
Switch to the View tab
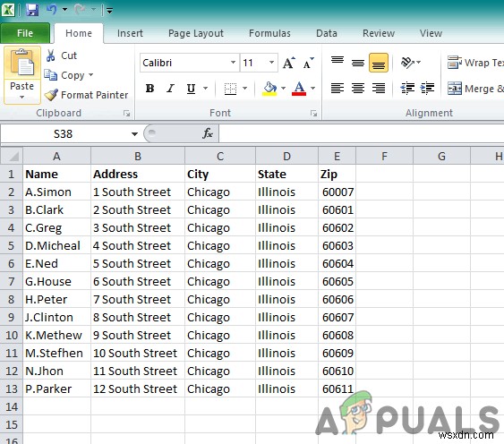tap(431, 33)
